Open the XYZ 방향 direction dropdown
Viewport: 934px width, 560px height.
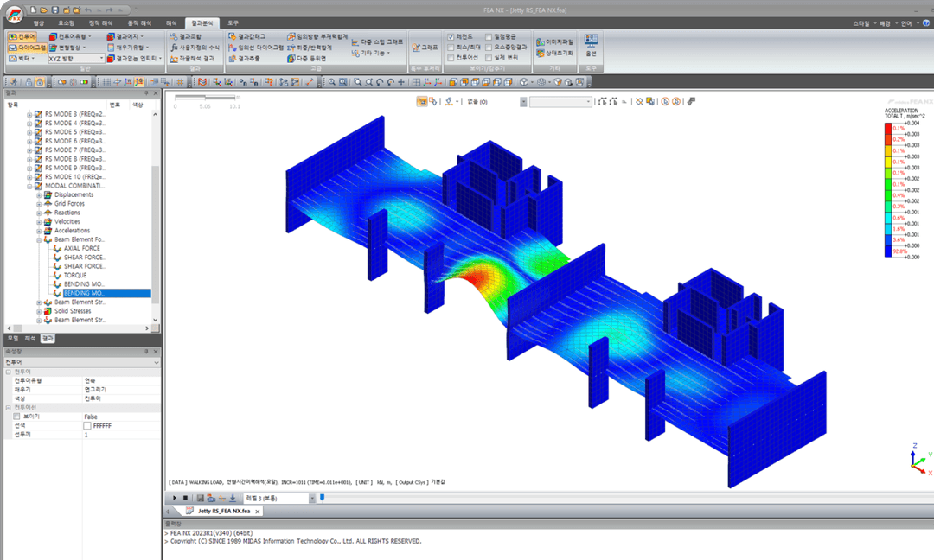click(76, 58)
